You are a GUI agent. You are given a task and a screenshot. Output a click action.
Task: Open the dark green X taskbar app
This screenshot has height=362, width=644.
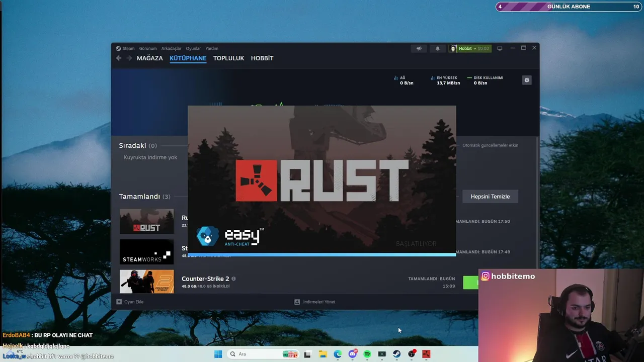[382, 354]
